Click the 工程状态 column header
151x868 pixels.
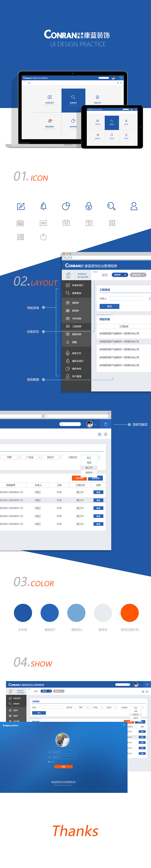point(80,485)
